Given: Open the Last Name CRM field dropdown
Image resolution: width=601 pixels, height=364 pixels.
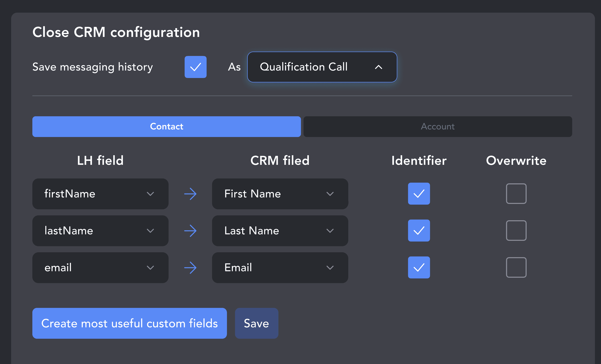Looking at the screenshot, I should point(280,231).
